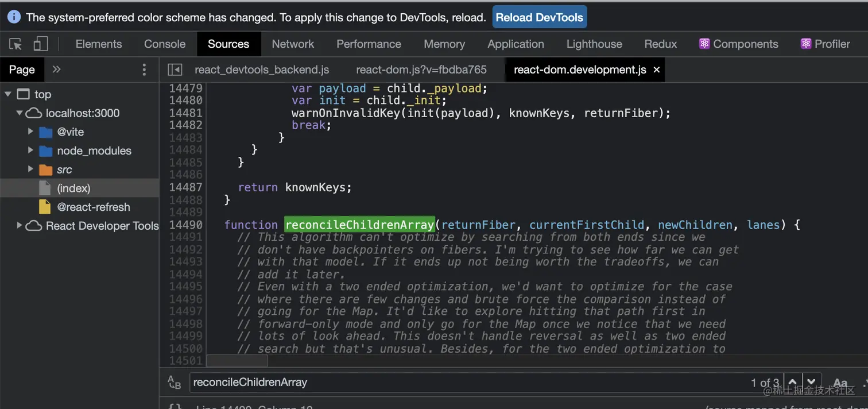This screenshot has width=868, height=409.
Task: Click the @vite folder icon
Action: [46, 132]
